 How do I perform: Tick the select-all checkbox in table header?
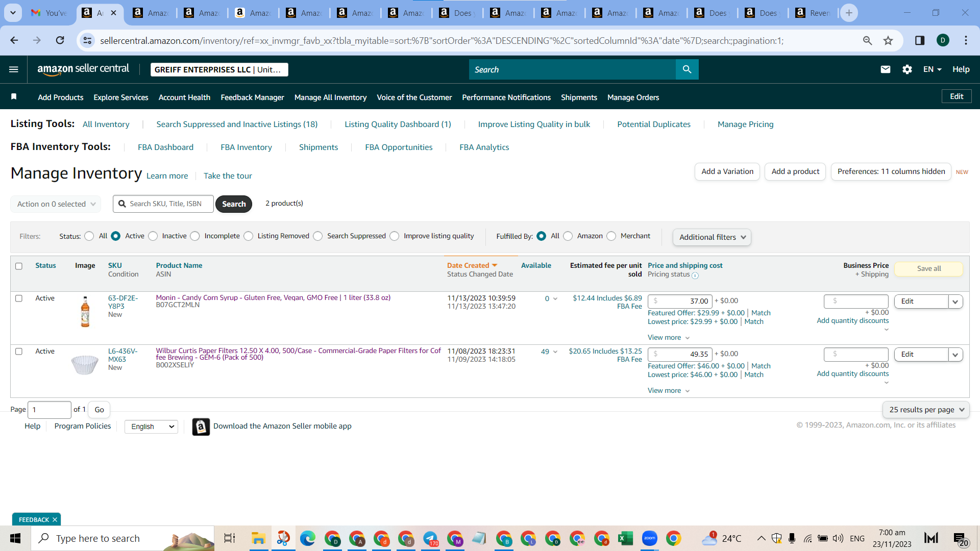[19, 266]
